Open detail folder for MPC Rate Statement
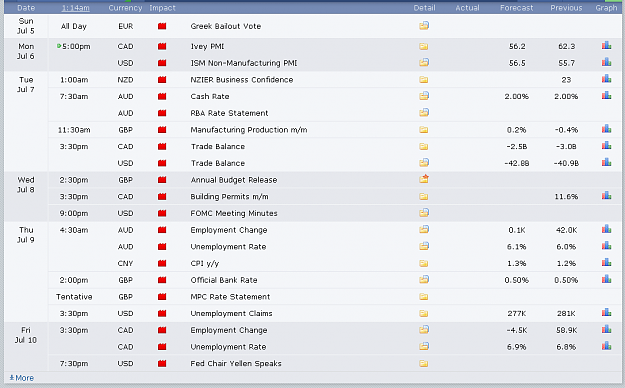The image size is (625, 388). 424,297
